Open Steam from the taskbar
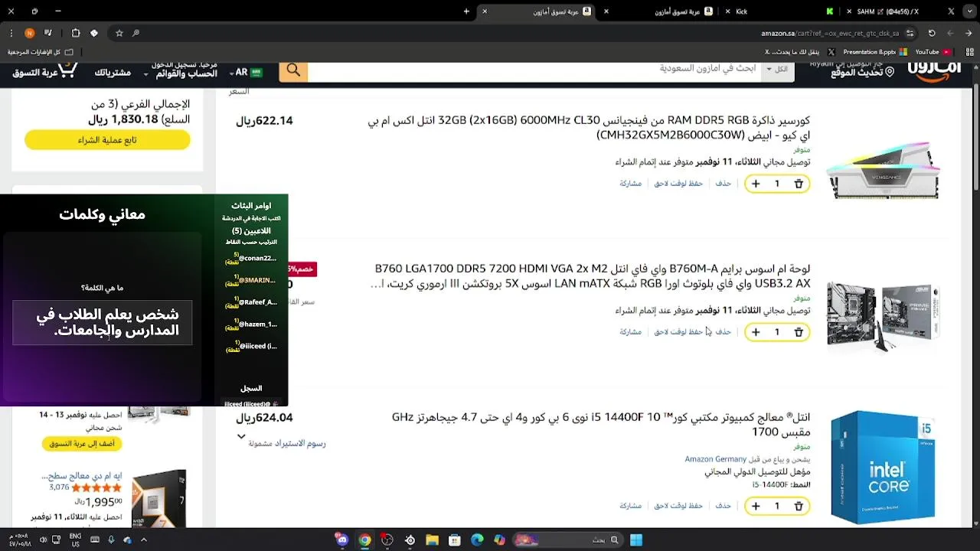Viewport: 980px width, 551px height. coord(410,540)
